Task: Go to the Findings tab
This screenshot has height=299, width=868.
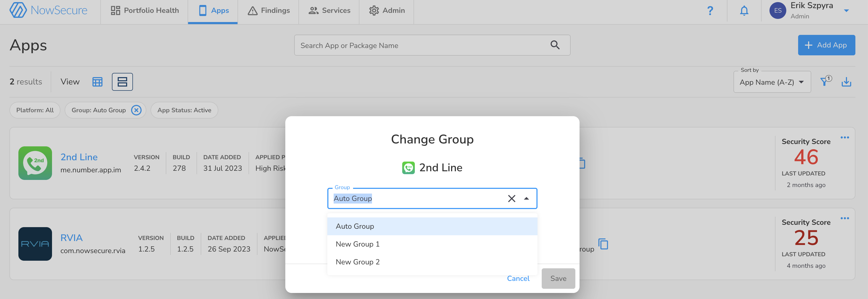Action: tap(268, 10)
